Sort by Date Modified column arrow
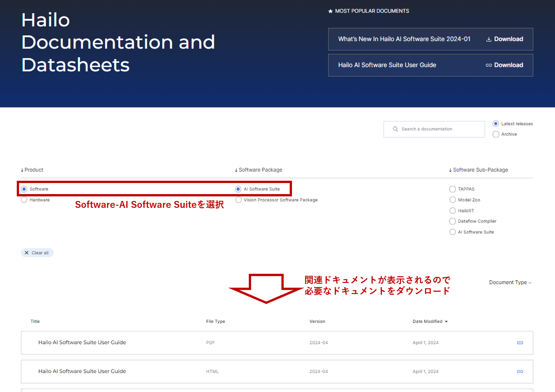Viewport: 555px width, 392px height. (x=446, y=321)
